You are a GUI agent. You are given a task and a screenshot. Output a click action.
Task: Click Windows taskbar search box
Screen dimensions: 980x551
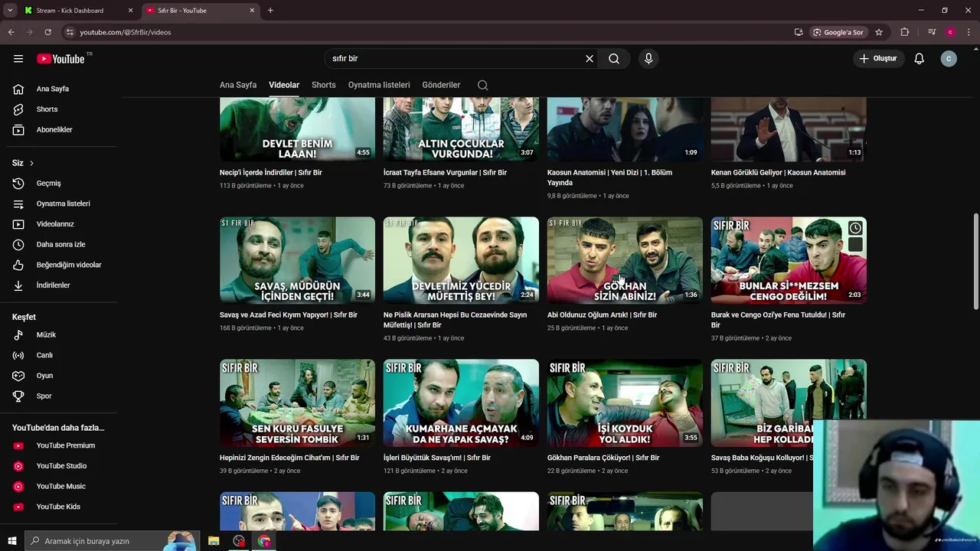(112, 541)
